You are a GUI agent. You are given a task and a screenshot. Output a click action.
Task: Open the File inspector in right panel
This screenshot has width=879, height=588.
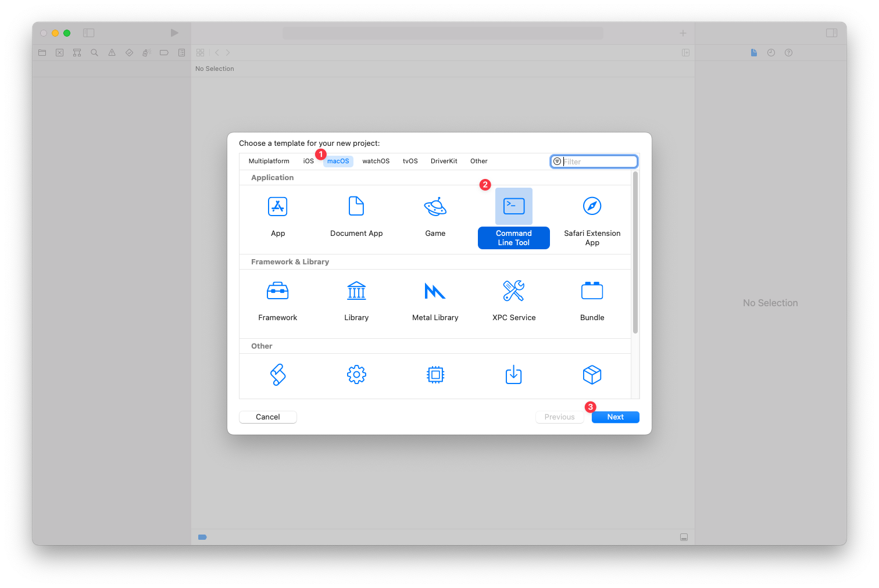(753, 52)
